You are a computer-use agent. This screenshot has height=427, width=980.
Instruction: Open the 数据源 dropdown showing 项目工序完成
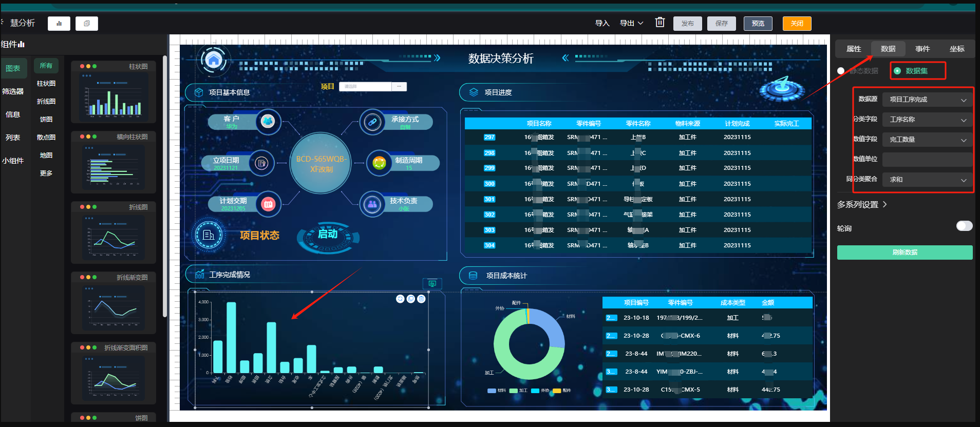click(927, 100)
